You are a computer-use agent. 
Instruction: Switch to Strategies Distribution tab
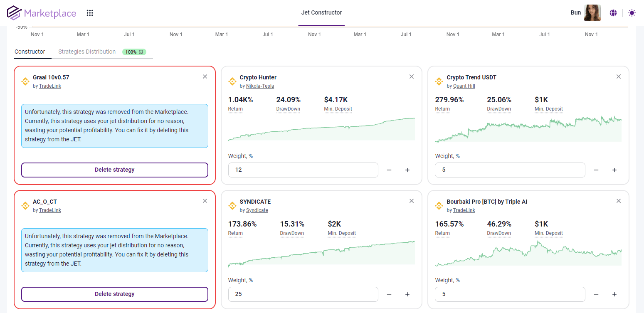[x=87, y=52]
